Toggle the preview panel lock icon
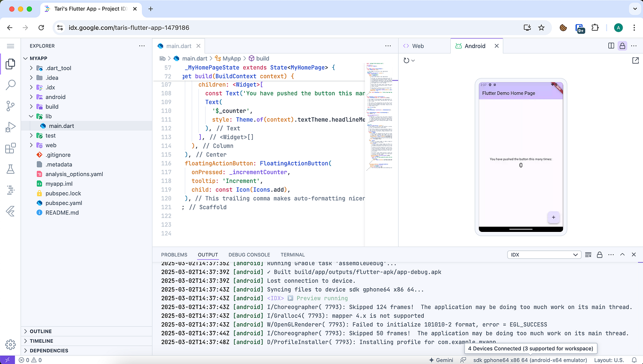 [x=622, y=46]
